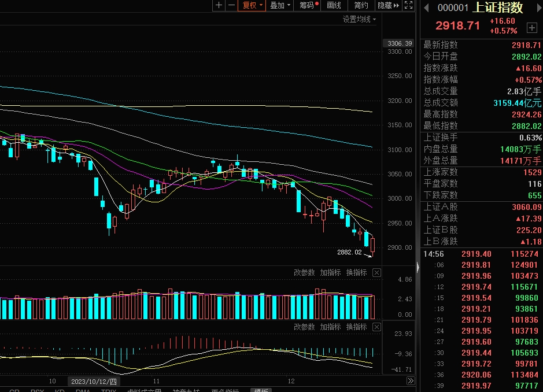543x392 pixels.
Task: Go to next stock with right arrow
Action: [x=535, y=8]
